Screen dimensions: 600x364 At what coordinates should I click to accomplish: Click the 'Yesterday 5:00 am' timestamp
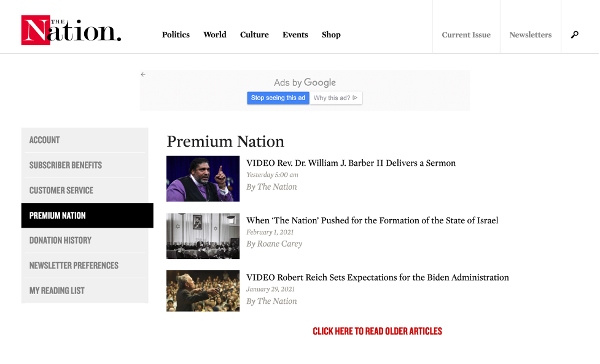[x=273, y=175]
